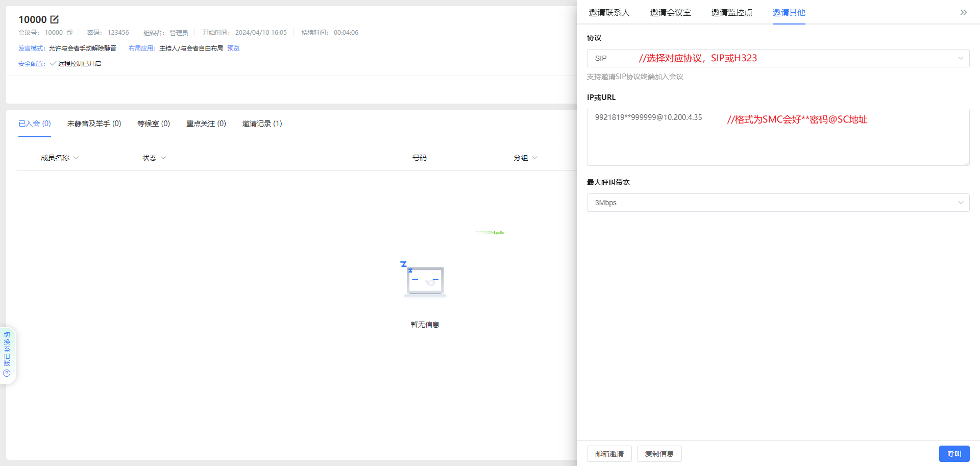Open the 邀请记录 (1) tab
Screen dimensions: 980x466
click(x=262, y=124)
